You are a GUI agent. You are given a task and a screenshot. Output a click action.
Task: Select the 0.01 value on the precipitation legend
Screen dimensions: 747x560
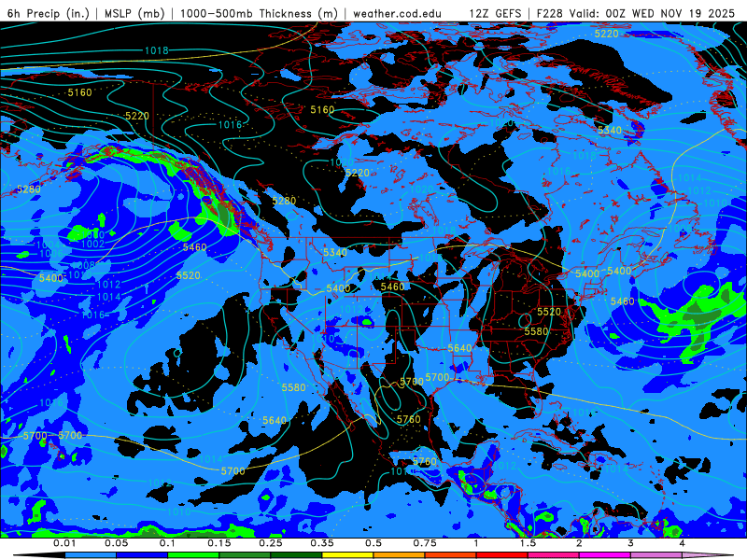tap(64, 543)
